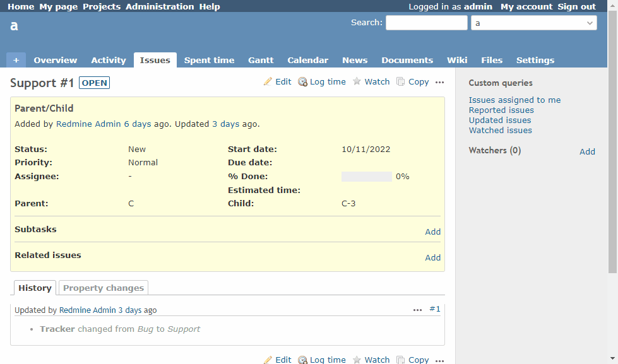618x364 pixels.
Task: Switch to the Files tab
Action: [492, 60]
